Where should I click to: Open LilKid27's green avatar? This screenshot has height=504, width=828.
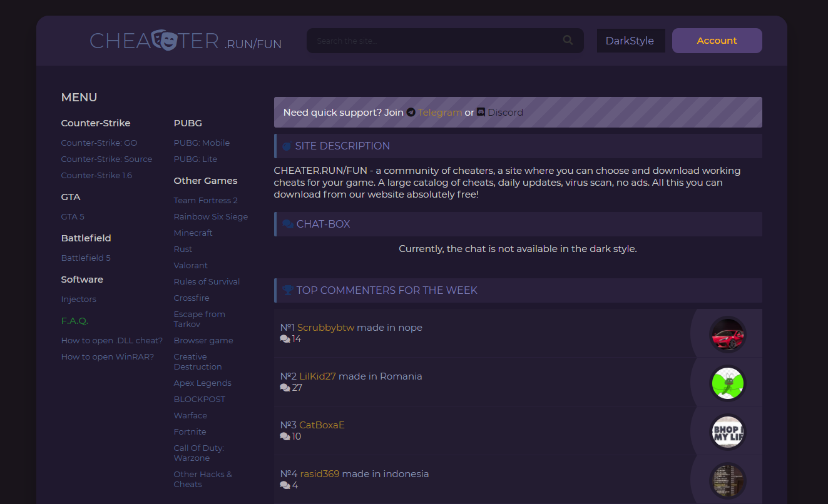click(728, 383)
